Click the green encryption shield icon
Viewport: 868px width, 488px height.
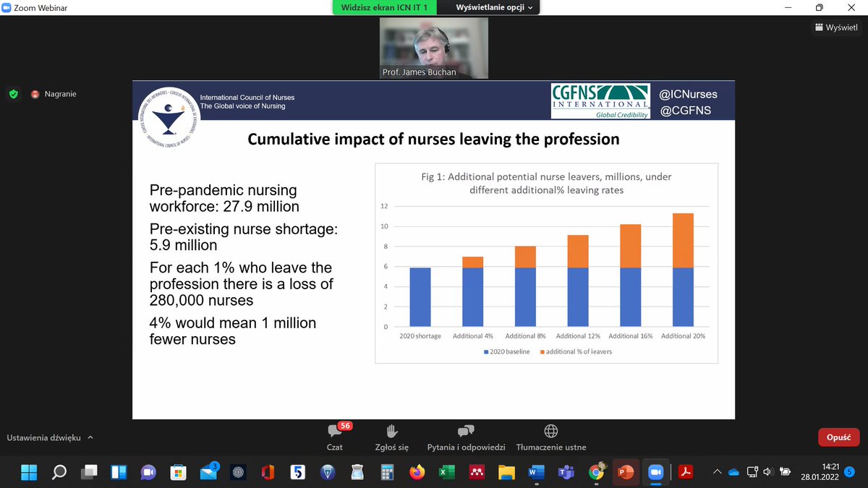click(13, 94)
